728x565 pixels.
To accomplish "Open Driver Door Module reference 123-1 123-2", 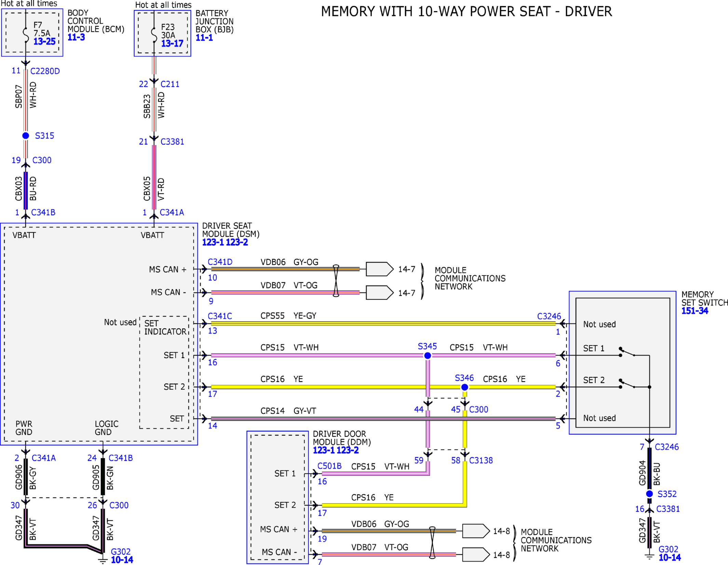I will pos(336,450).
